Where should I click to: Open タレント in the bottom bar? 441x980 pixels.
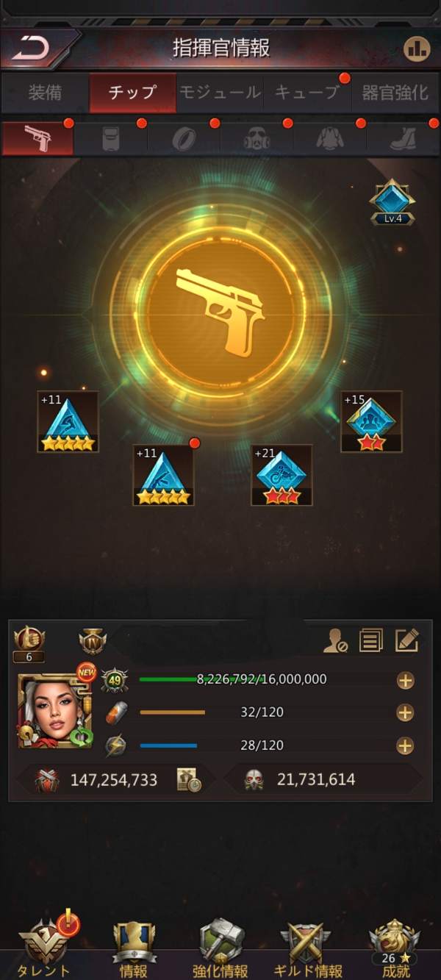[44, 947]
